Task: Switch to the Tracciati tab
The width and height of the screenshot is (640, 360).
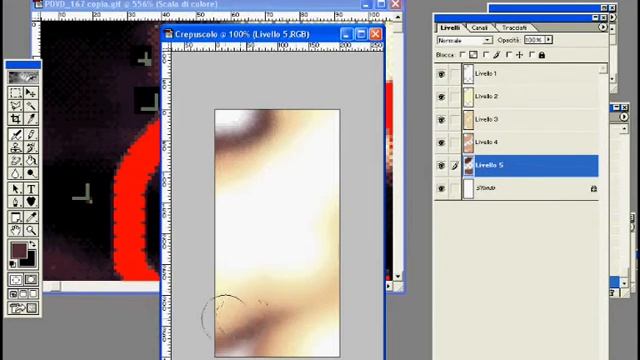Action: [x=514, y=28]
